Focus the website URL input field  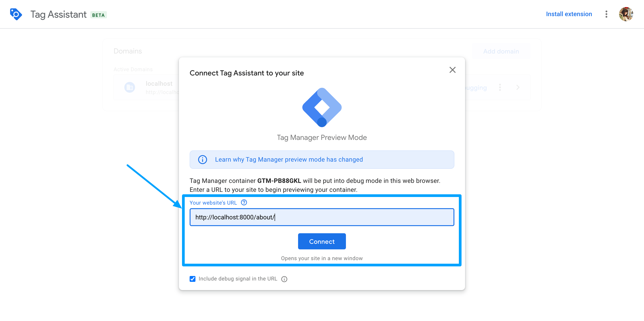pos(322,217)
